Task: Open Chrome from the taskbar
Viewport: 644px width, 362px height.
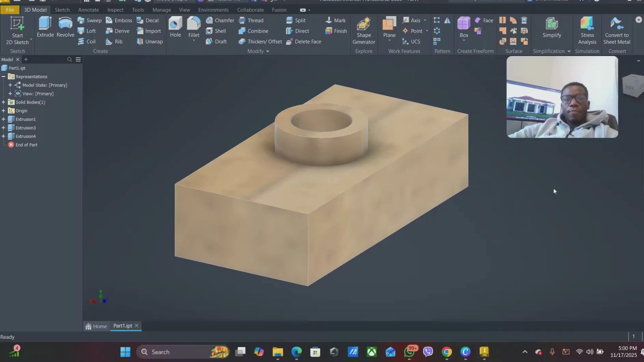Action: coord(446,352)
